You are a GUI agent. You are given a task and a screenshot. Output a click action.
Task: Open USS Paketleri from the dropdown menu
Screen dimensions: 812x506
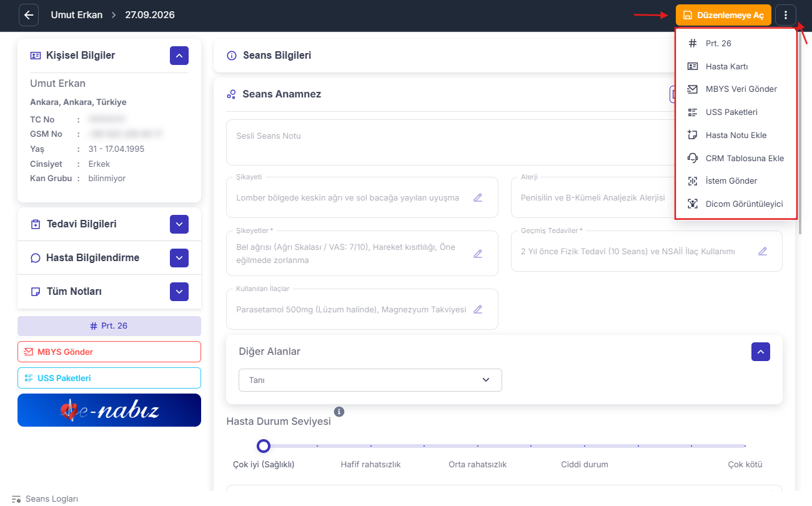pos(736,112)
